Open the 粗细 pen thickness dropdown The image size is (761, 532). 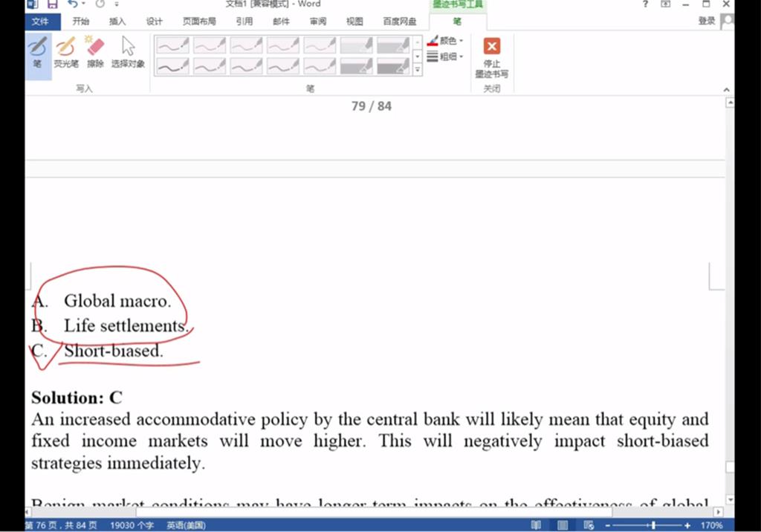coord(445,56)
